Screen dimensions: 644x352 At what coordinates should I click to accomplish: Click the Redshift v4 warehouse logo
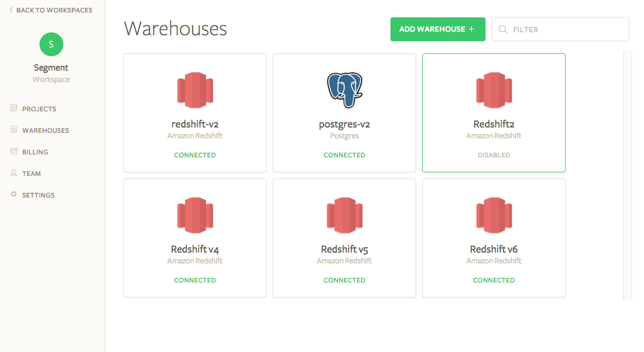[195, 216]
